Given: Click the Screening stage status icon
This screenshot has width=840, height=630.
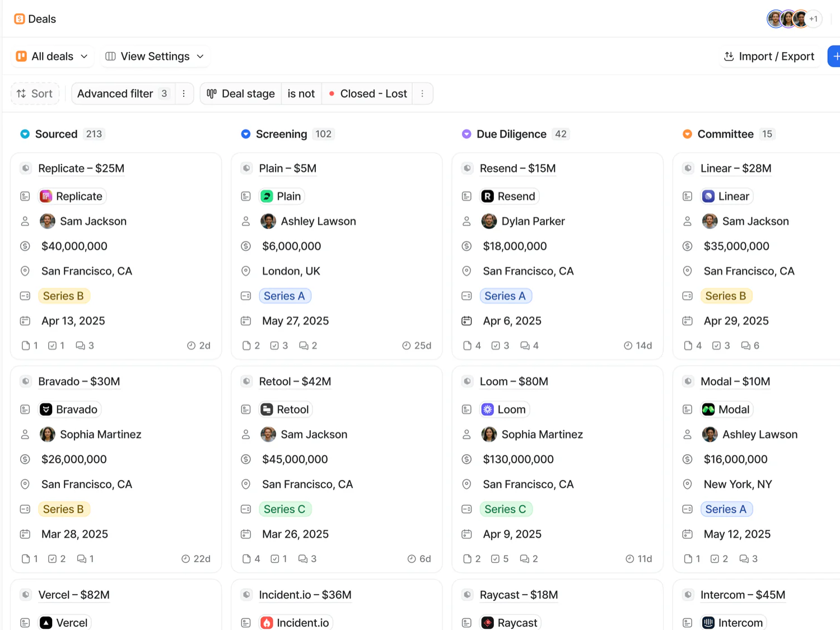Looking at the screenshot, I should click(246, 134).
